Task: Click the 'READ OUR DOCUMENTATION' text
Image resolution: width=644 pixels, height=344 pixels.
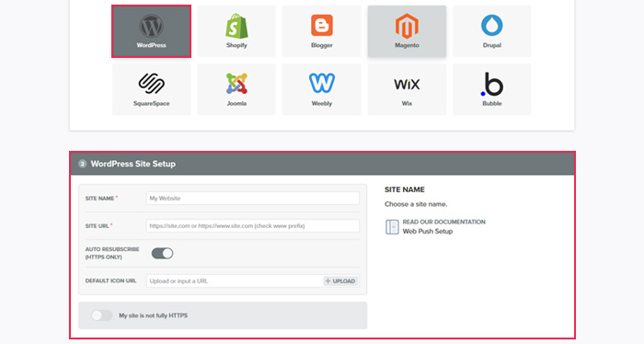Action: 444,222
